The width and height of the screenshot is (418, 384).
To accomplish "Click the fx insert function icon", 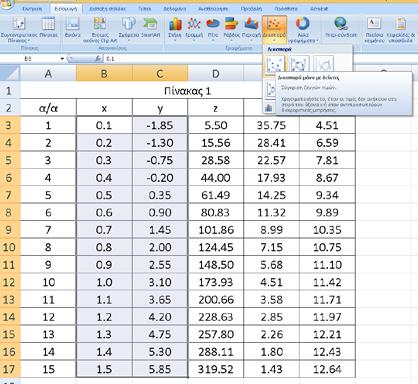I will click(x=98, y=59).
